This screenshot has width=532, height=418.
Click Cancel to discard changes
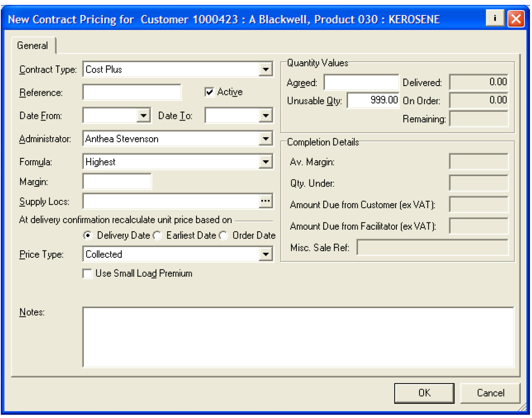point(490,393)
